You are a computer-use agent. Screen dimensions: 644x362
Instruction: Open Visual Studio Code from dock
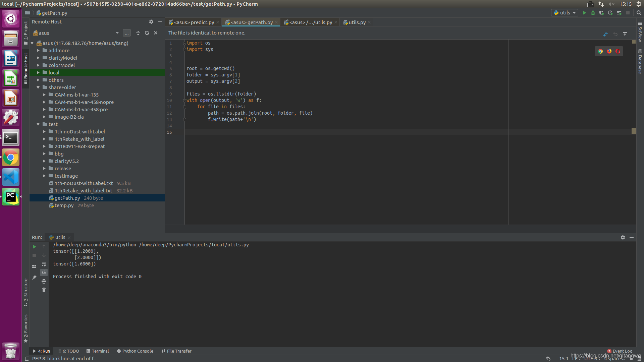coord(11,177)
